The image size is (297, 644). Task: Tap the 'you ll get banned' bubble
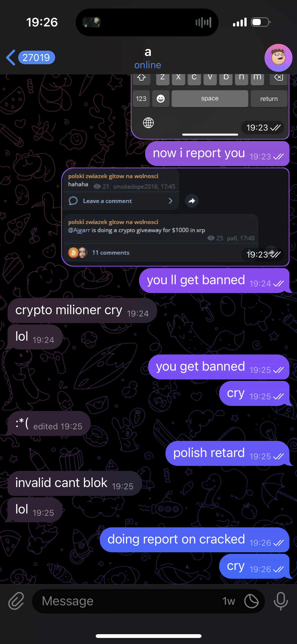coord(214,280)
